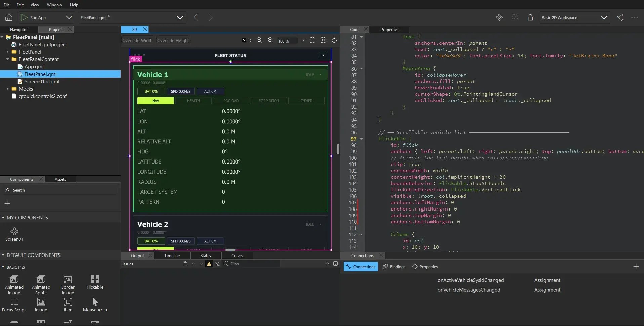The image size is (644, 326).
Task: Switch to the Assets tab
Action: [60, 179]
